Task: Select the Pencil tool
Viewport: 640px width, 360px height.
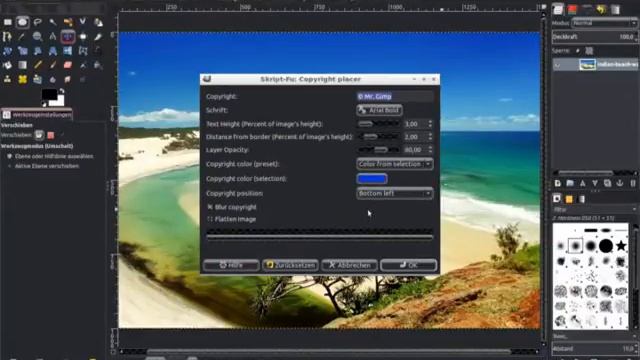Action: coord(38,65)
